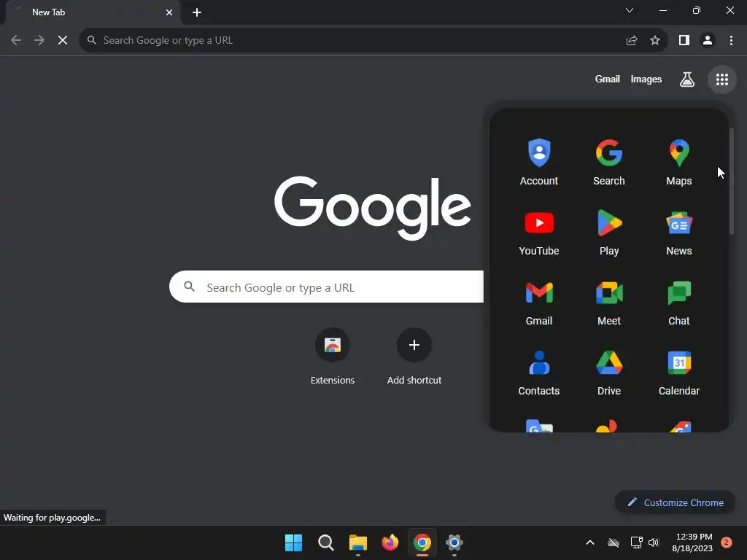Click the Chrome taskbar icon

click(x=422, y=542)
